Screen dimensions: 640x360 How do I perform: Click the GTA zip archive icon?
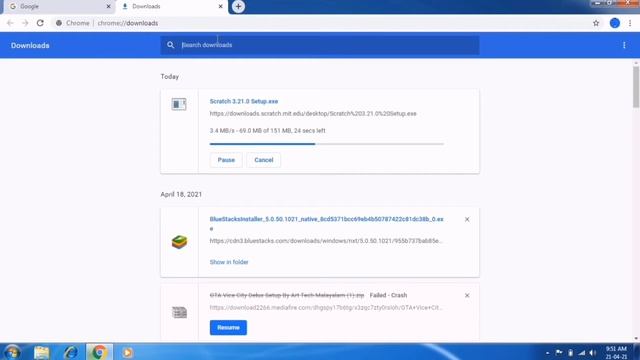(179, 313)
